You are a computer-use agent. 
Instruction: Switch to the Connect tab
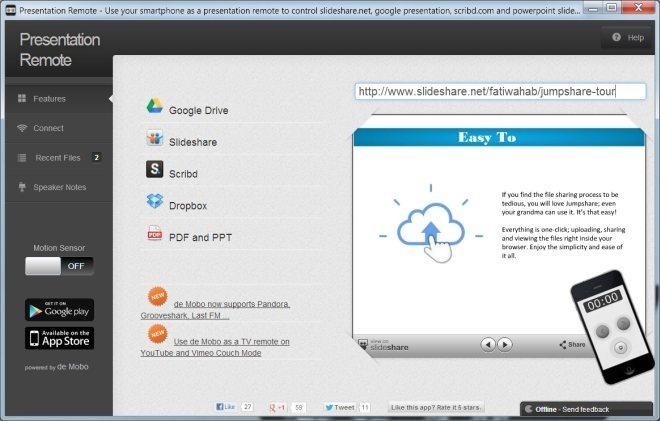pyautogui.click(x=48, y=128)
